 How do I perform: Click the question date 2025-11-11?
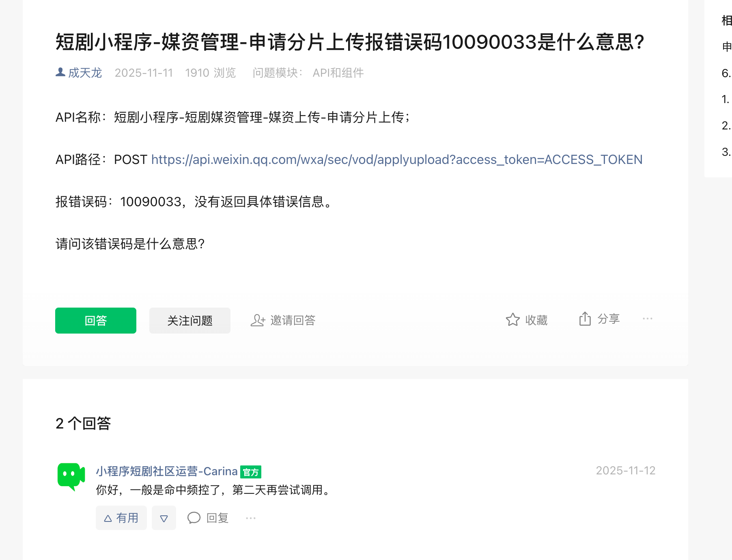coord(144,73)
